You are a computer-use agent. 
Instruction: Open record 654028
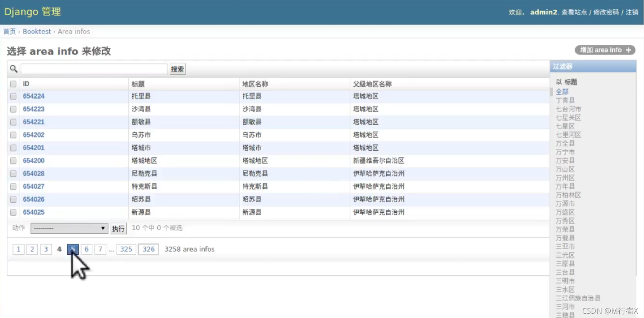click(x=34, y=174)
